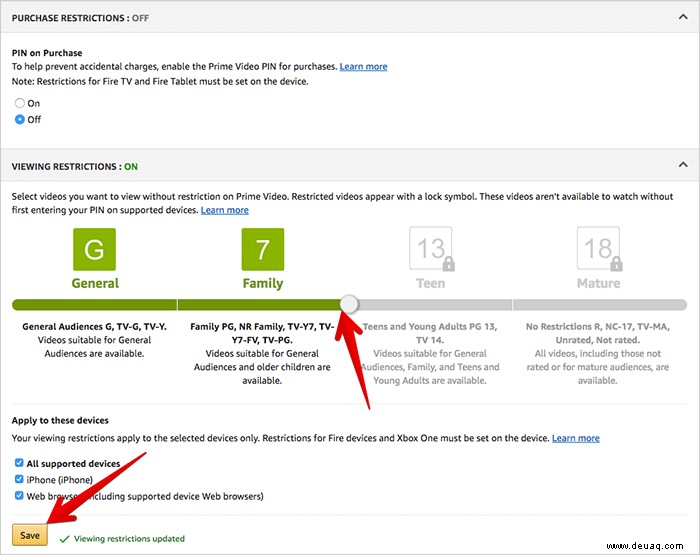Click the PIN on Purchase heading

click(47, 53)
